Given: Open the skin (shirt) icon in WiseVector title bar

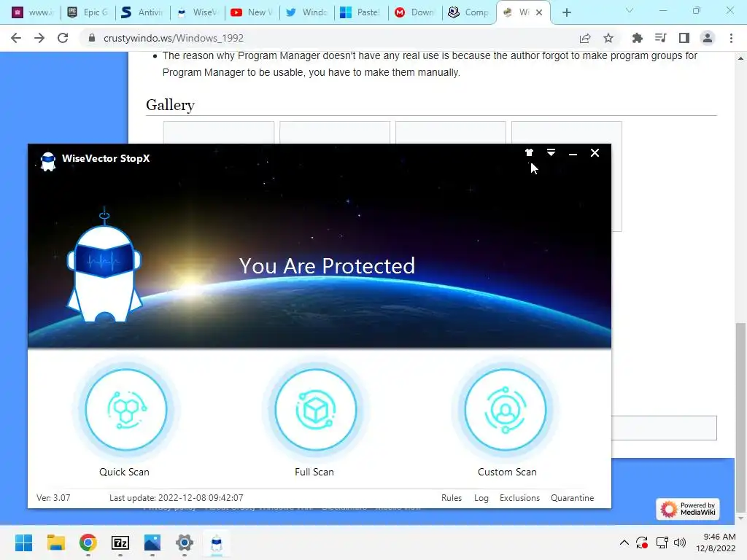Looking at the screenshot, I should pyautogui.click(x=529, y=153).
